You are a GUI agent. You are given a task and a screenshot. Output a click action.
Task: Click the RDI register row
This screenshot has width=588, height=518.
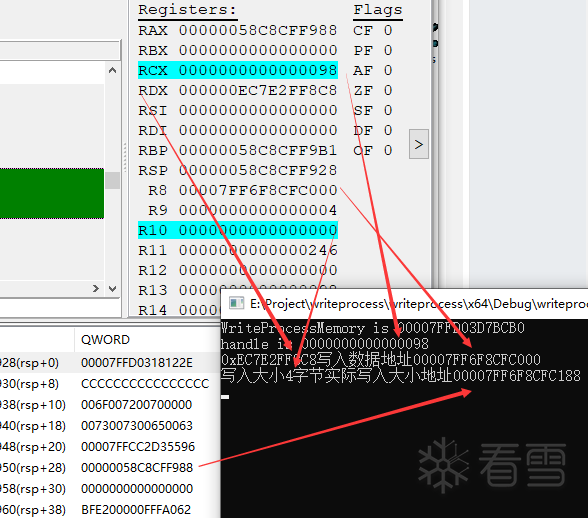click(238, 131)
